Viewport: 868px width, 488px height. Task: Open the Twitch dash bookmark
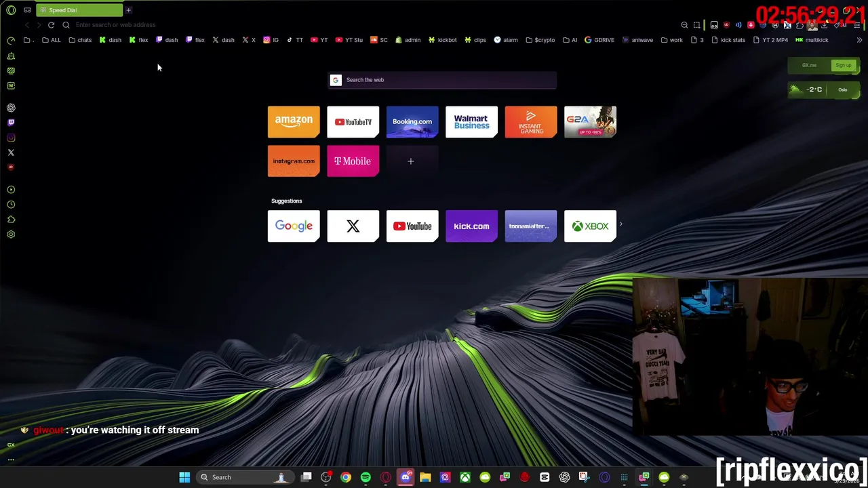click(167, 40)
